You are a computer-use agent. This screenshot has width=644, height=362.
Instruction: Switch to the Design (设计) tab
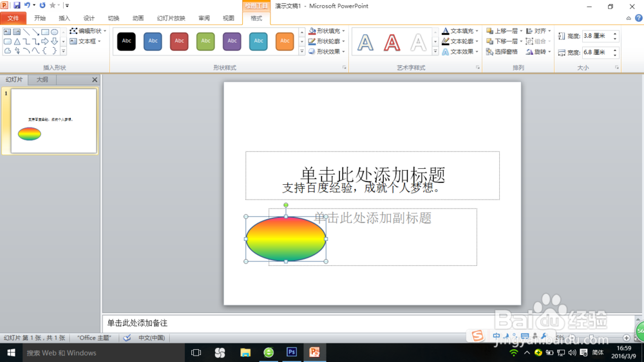point(89,18)
